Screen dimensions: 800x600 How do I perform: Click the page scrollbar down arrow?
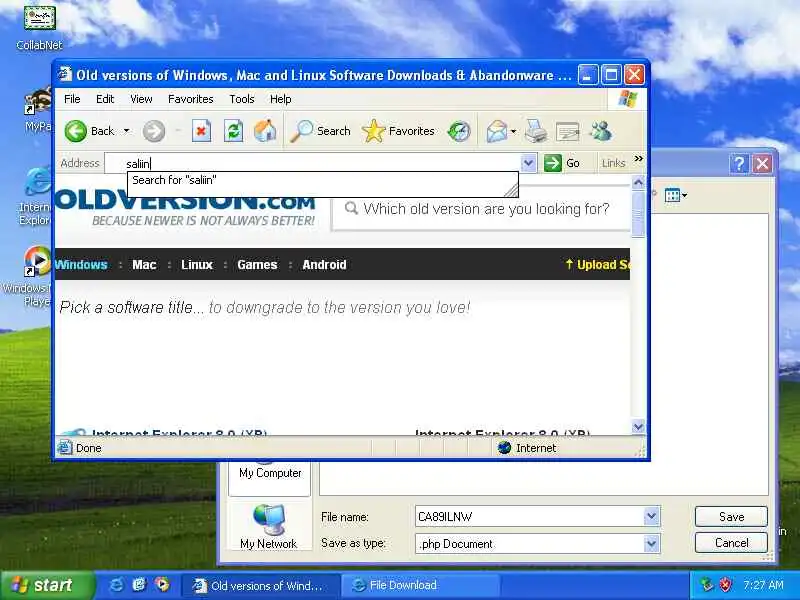pos(638,427)
